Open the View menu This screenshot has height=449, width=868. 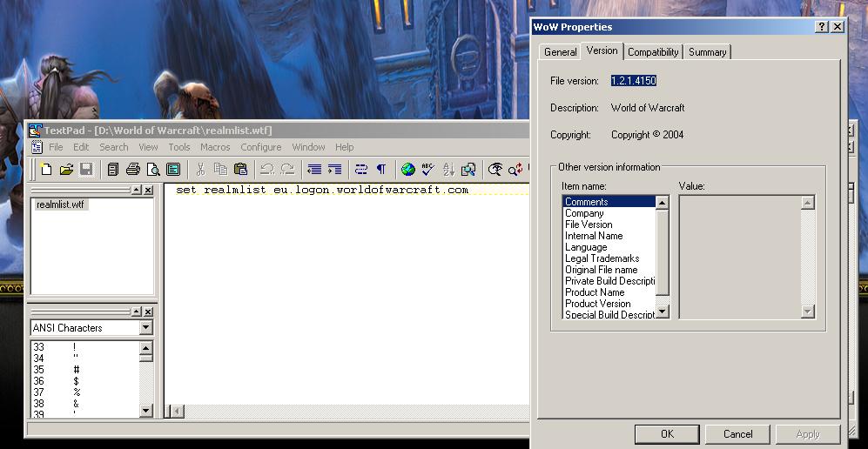(x=148, y=147)
